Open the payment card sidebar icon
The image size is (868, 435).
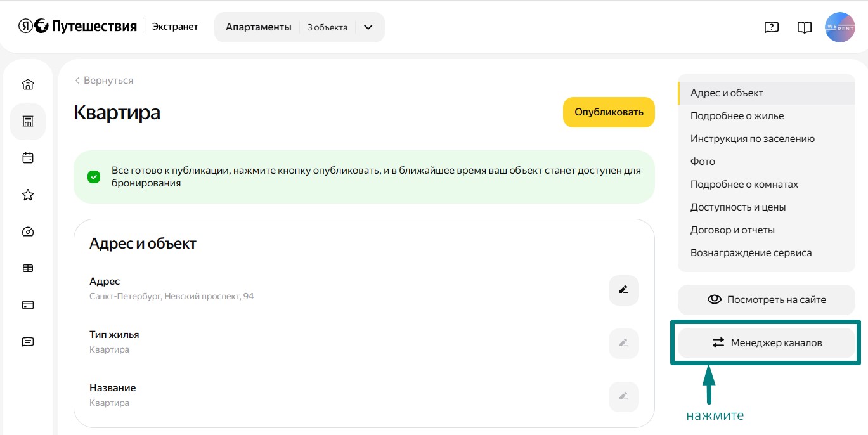[28, 305]
